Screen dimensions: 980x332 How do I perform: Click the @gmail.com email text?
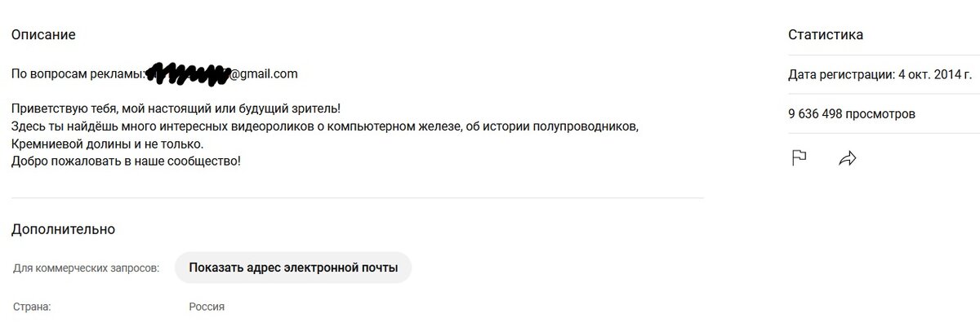263,73
